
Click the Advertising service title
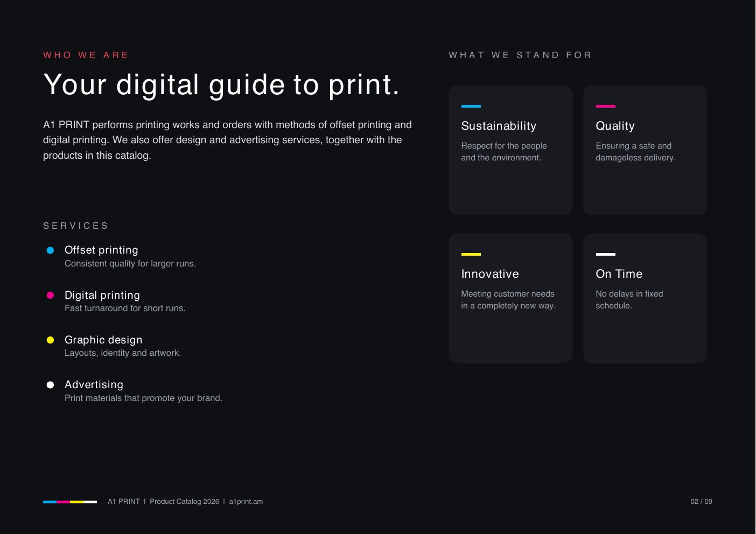(94, 385)
